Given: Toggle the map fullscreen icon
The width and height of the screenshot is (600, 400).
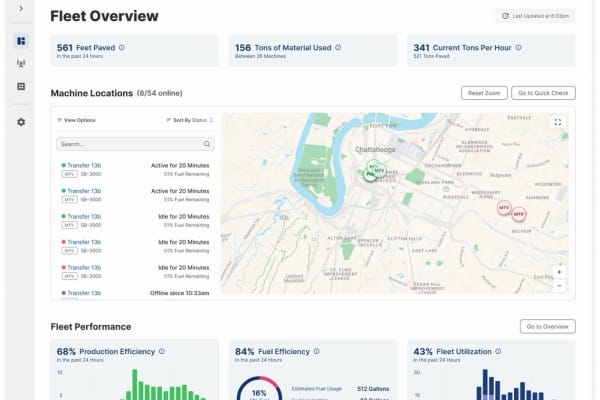Looking at the screenshot, I should (x=558, y=122).
